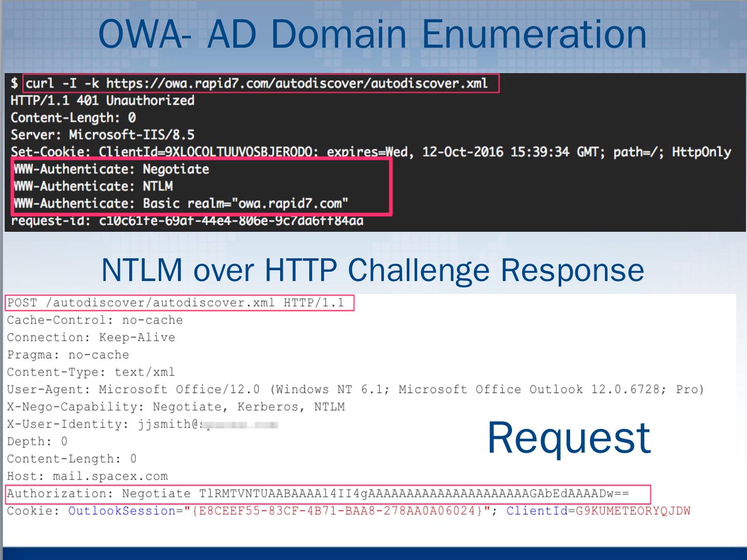Image resolution: width=747 pixels, height=560 pixels.
Task: Select the "POST /autodiscover/autodiscover.xml HTTP/1.1" line
Action: point(176,303)
